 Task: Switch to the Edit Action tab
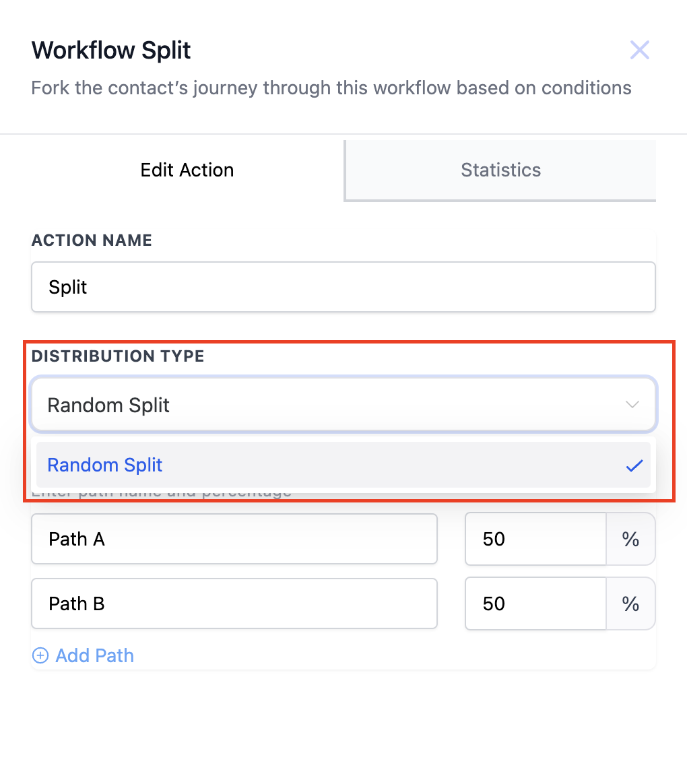187,170
